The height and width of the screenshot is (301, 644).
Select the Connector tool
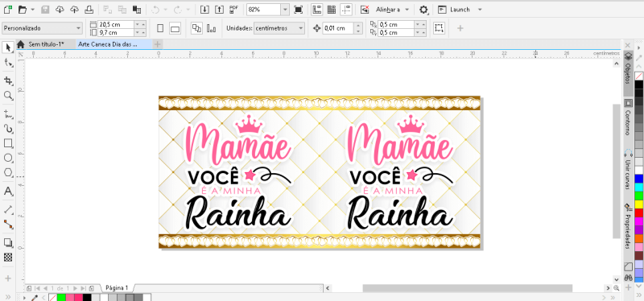coord(8,225)
